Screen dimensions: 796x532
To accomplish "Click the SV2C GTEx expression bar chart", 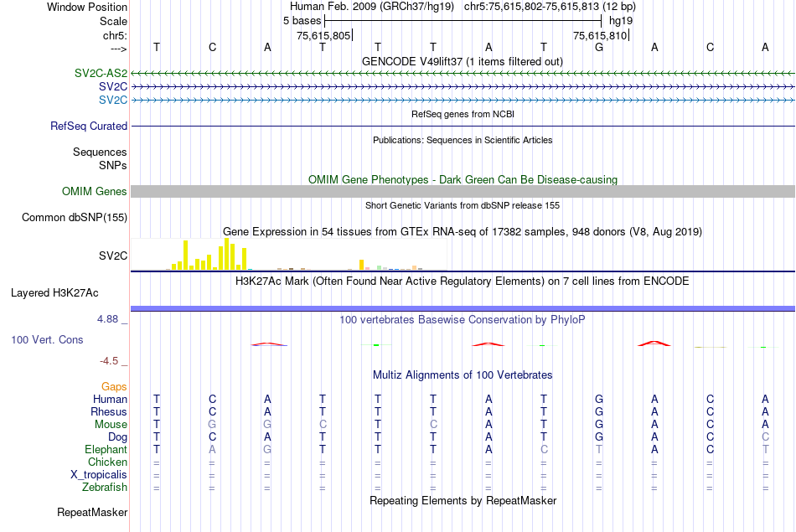I will 289,255.
